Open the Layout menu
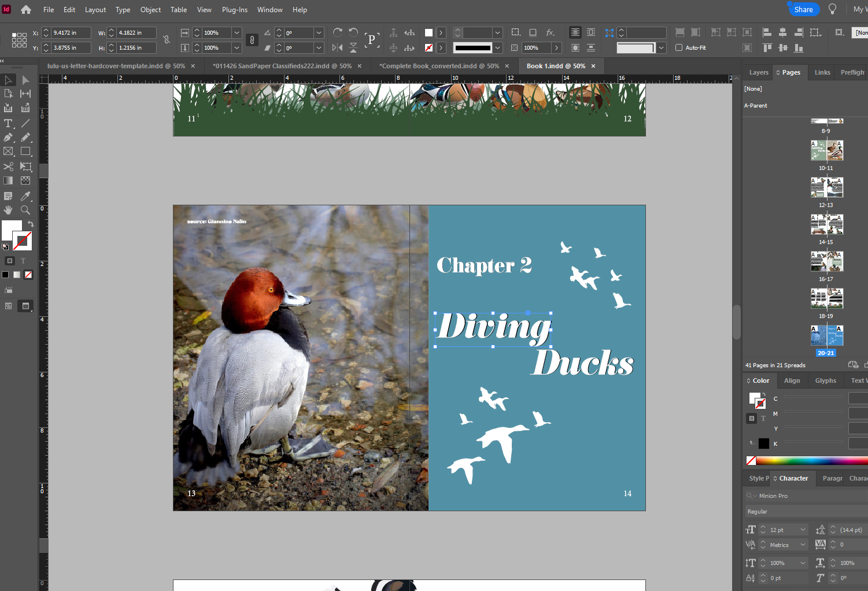This screenshot has height=591, width=868. [x=95, y=9]
